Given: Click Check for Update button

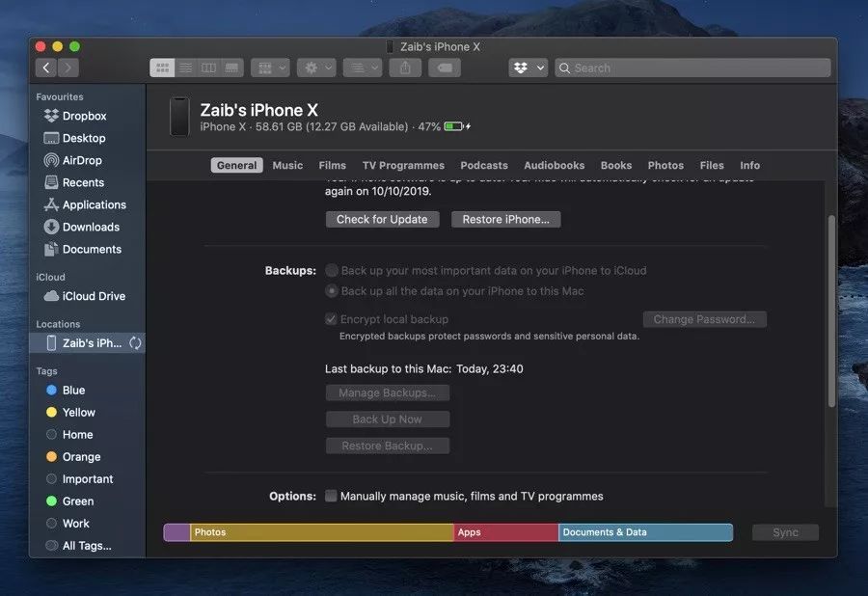Looking at the screenshot, I should 382,219.
